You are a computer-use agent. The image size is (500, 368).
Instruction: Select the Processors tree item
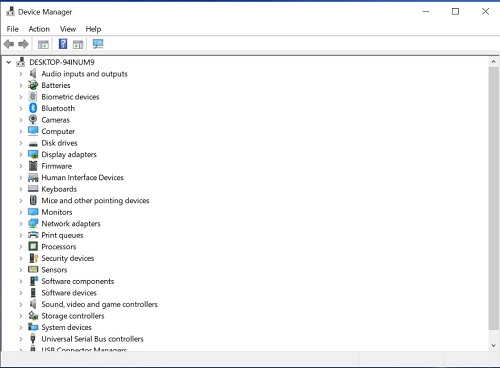coord(59,247)
